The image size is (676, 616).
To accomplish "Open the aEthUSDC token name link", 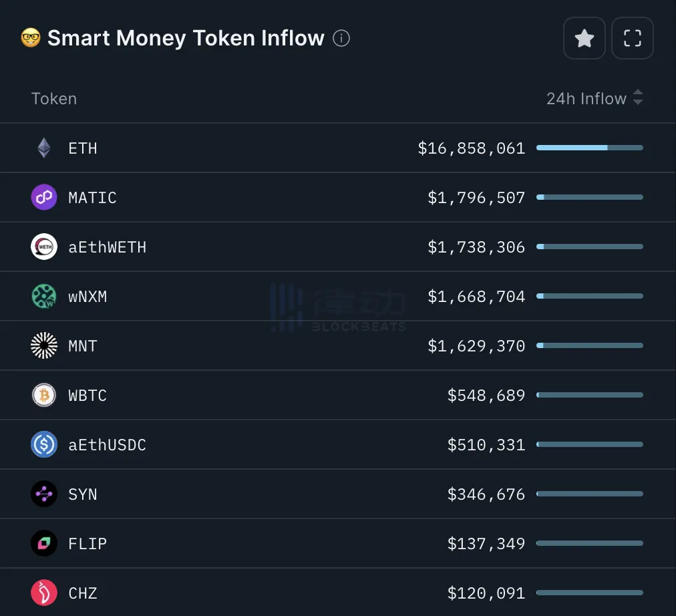I will click(107, 444).
